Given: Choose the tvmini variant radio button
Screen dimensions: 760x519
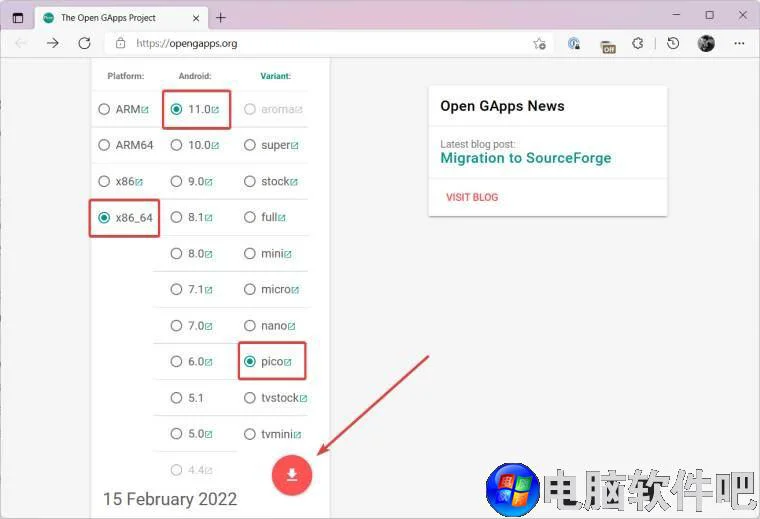Looking at the screenshot, I should [x=250, y=434].
